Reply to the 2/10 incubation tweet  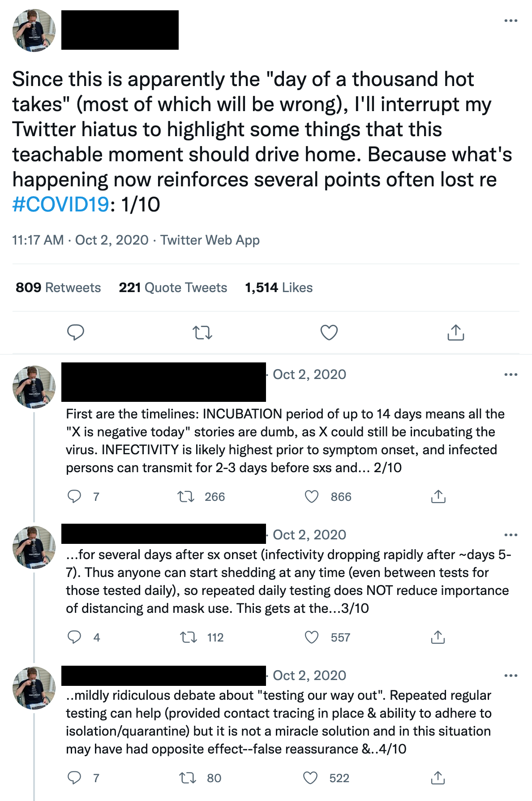[x=74, y=496]
